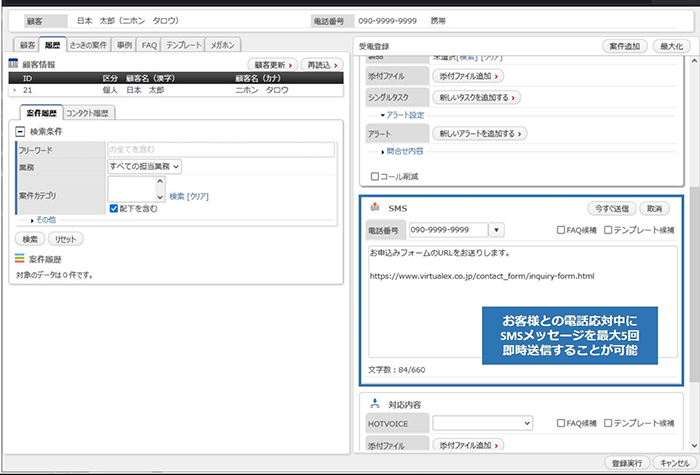
Task: Click the 対応内容 section person icon
Action: [375, 404]
